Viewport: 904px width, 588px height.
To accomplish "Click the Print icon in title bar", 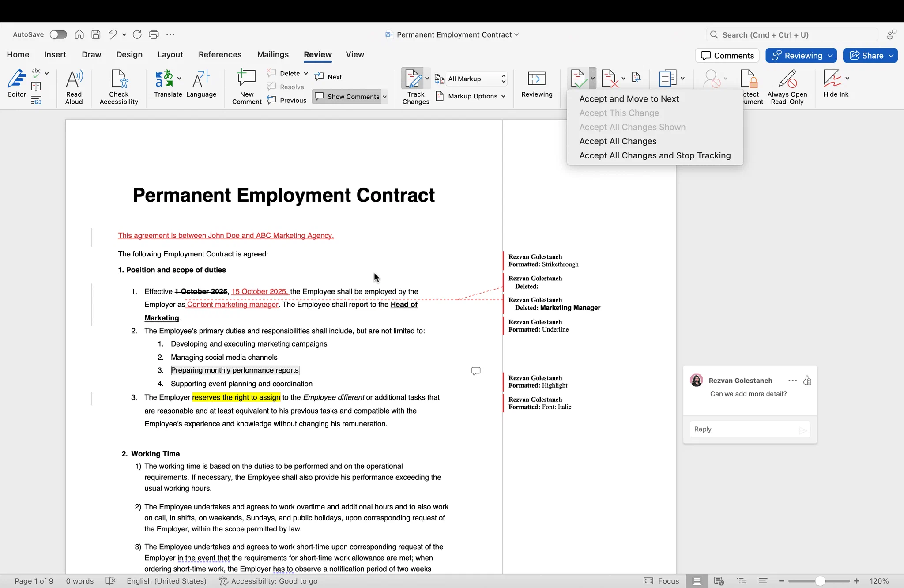I will [154, 34].
